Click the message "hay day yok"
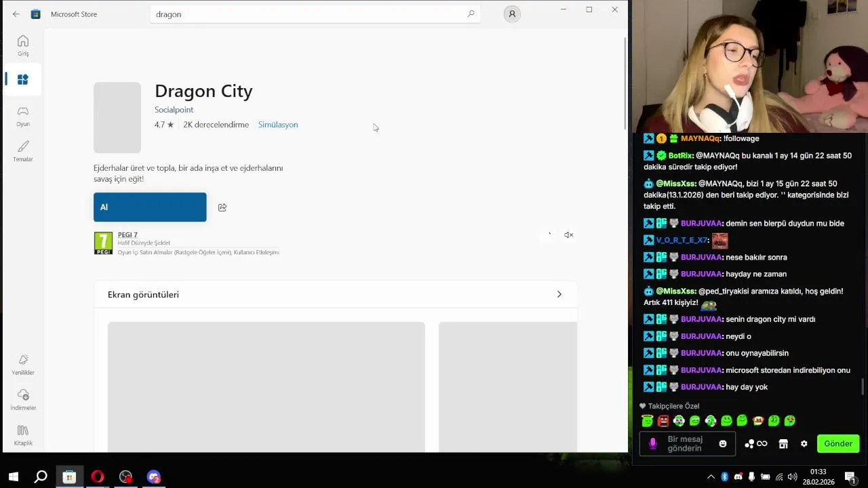This screenshot has width=868, height=488. (x=747, y=387)
